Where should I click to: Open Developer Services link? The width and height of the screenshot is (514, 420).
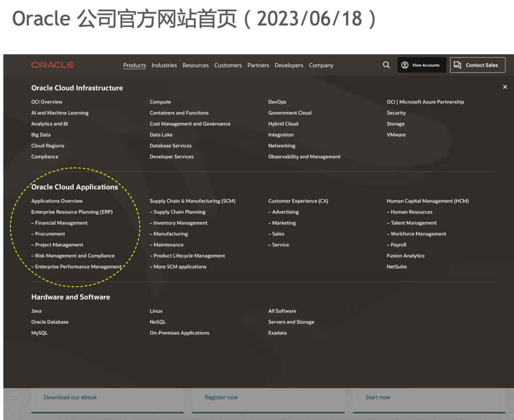click(x=172, y=157)
